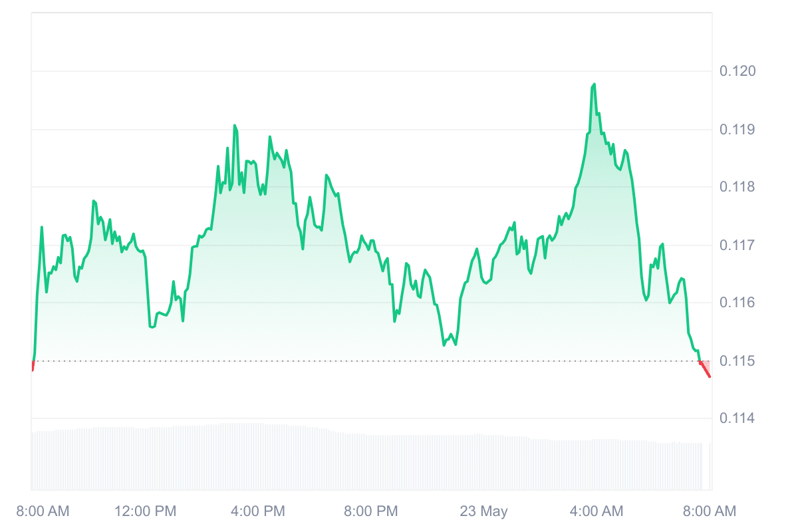Click the 0.115 price axis label
Screen dimensions: 798x532
click(x=737, y=360)
